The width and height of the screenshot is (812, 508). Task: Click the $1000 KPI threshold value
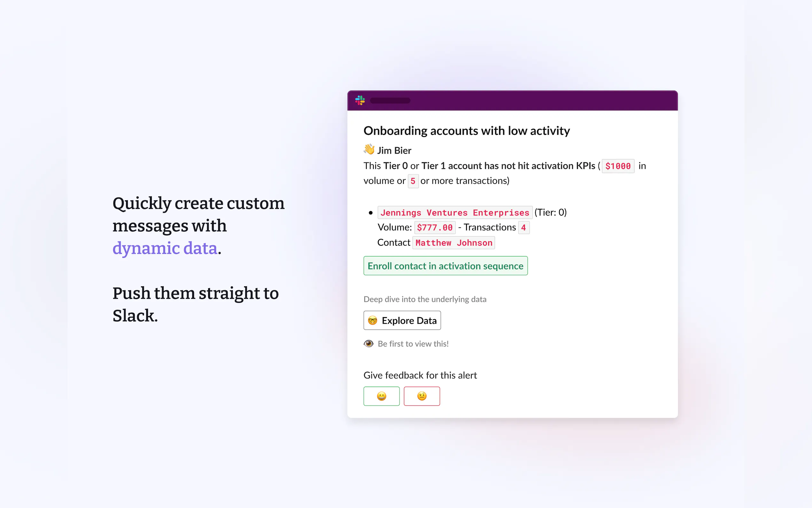click(618, 166)
